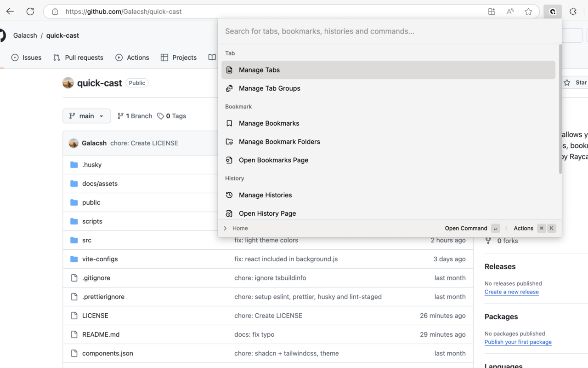
Task: Click the browser back arrow
Action: pyautogui.click(x=10, y=11)
